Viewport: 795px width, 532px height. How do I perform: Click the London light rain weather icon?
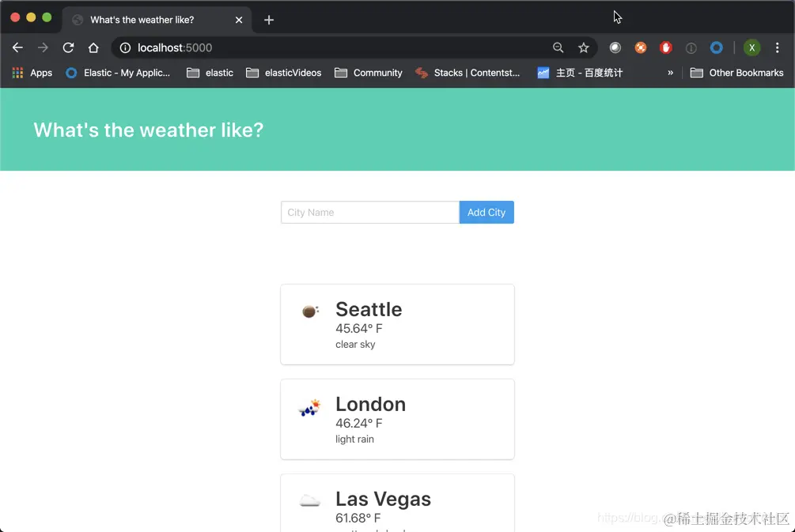[310, 407]
